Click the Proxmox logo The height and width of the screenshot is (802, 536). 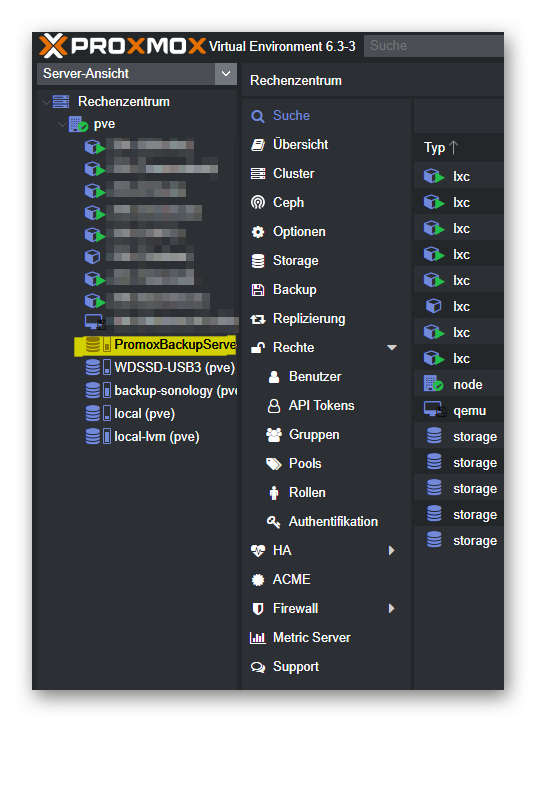coord(122,46)
